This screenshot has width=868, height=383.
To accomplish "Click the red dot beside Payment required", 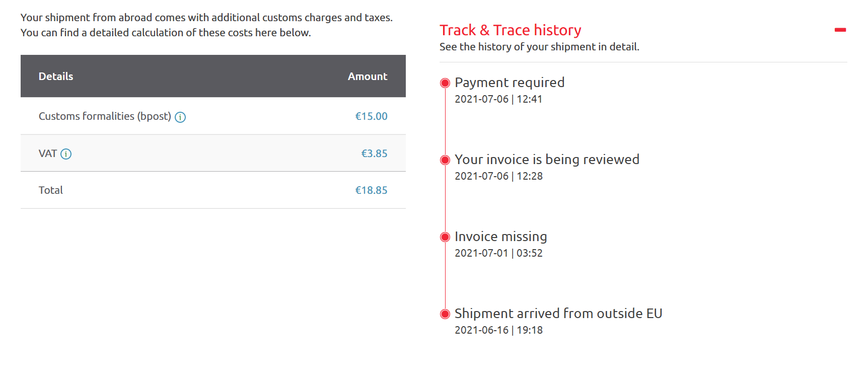I will tap(445, 83).
